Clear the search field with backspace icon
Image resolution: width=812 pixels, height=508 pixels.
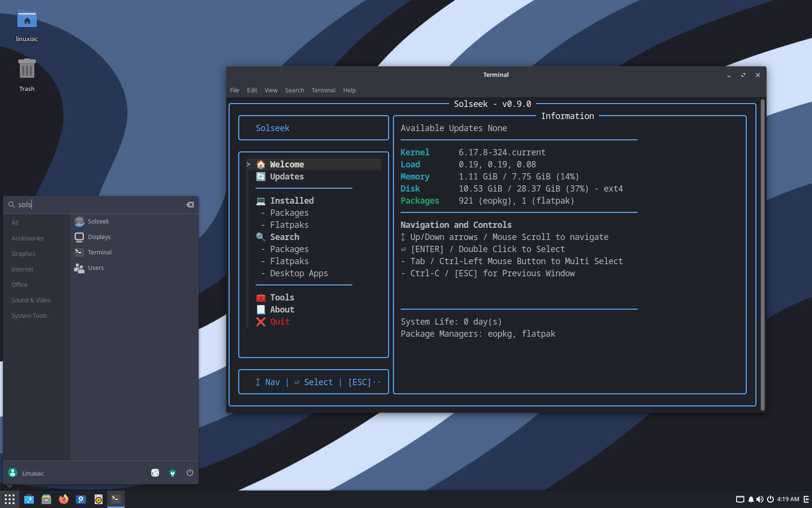click(190, 205)
